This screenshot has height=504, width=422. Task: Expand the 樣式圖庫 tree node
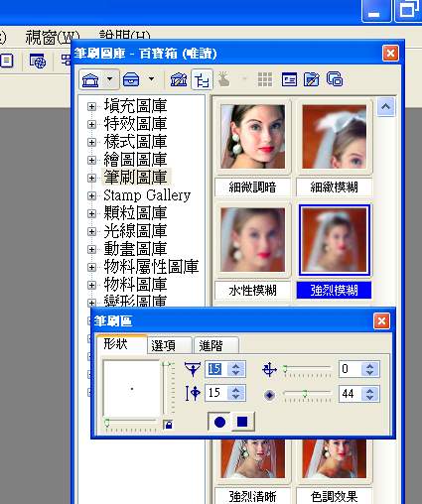click(x=91, y=142)
